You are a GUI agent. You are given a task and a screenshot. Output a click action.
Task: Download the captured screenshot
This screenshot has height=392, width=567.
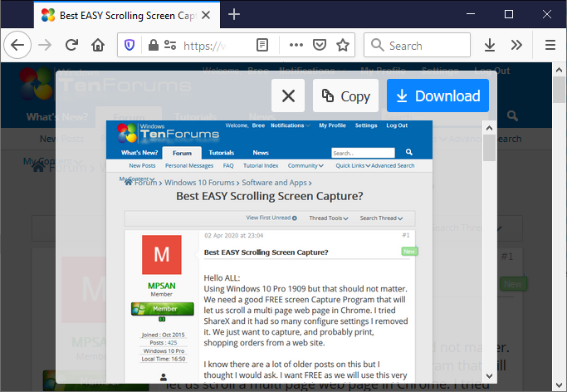pos(437,96)
